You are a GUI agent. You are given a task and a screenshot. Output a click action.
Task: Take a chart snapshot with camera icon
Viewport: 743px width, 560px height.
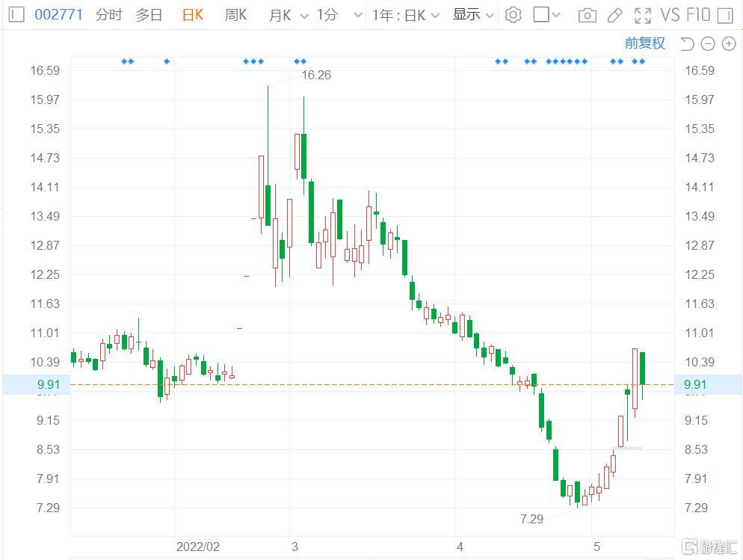pos(587,15)
